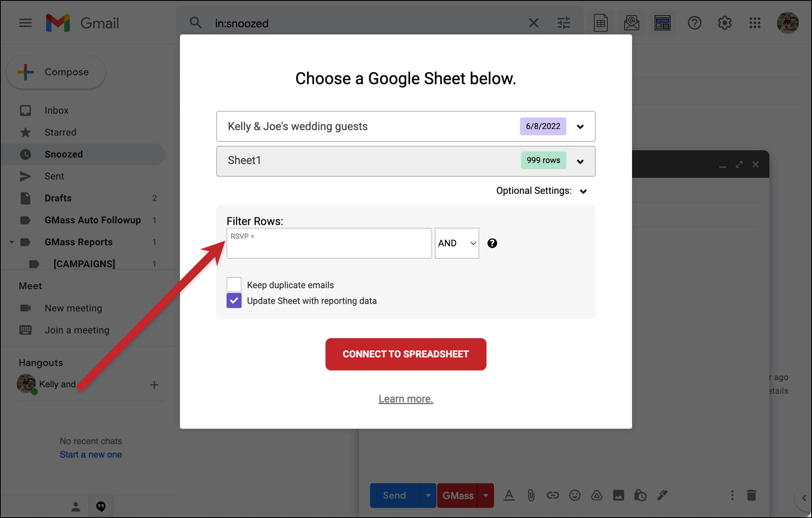Open more compose options three dots
812x518 pixels.
(x=732, y=495)
